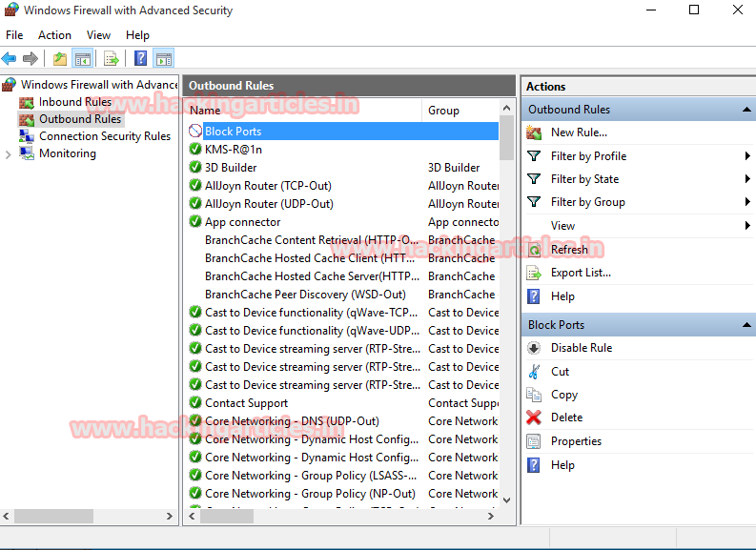Collapse the Outbound Rules actions section

click(x=746, y=110)
